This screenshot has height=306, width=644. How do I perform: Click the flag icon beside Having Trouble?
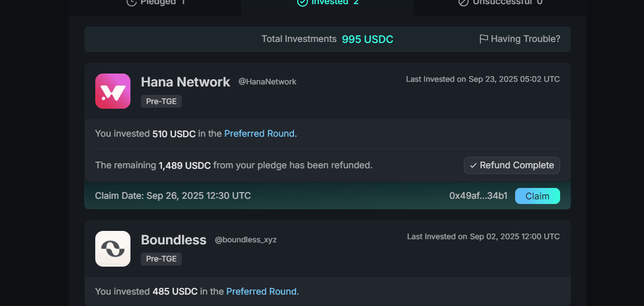point(484,39)
